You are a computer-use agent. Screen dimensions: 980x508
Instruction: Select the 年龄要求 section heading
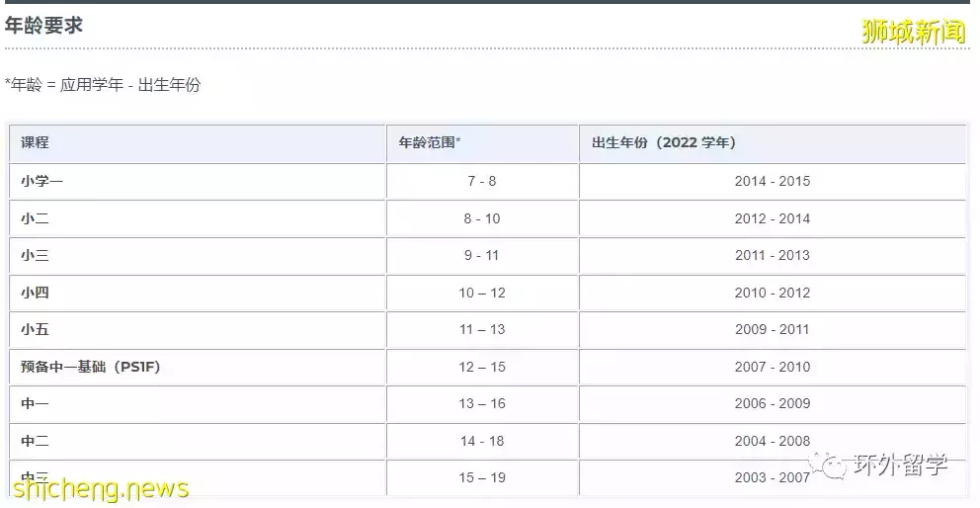coord(44,27)
